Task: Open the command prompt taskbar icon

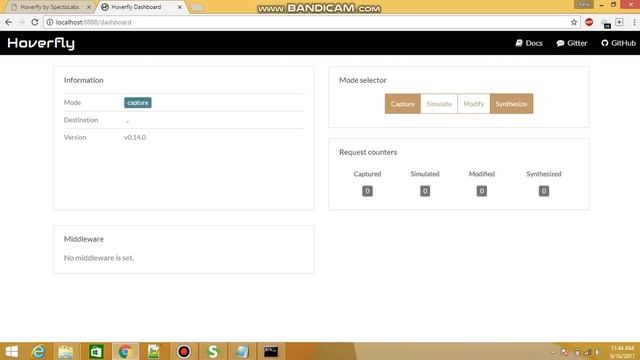Action: point(271,351)
